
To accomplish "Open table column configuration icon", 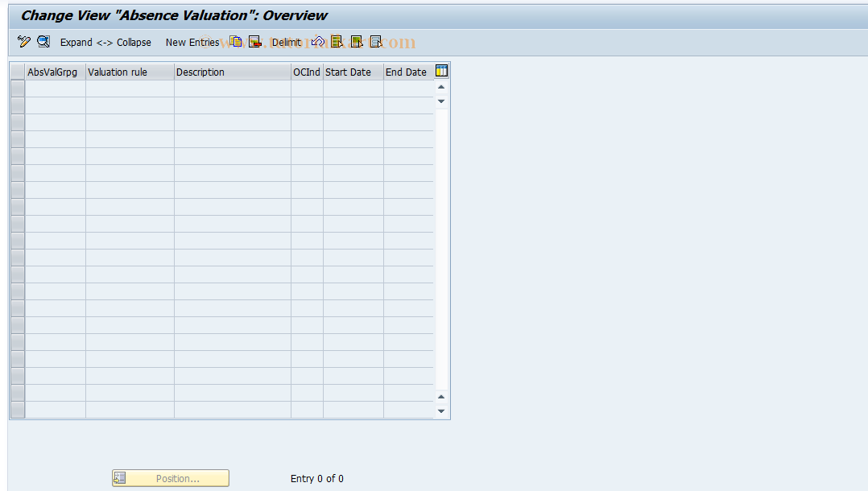I will point(442,71).
